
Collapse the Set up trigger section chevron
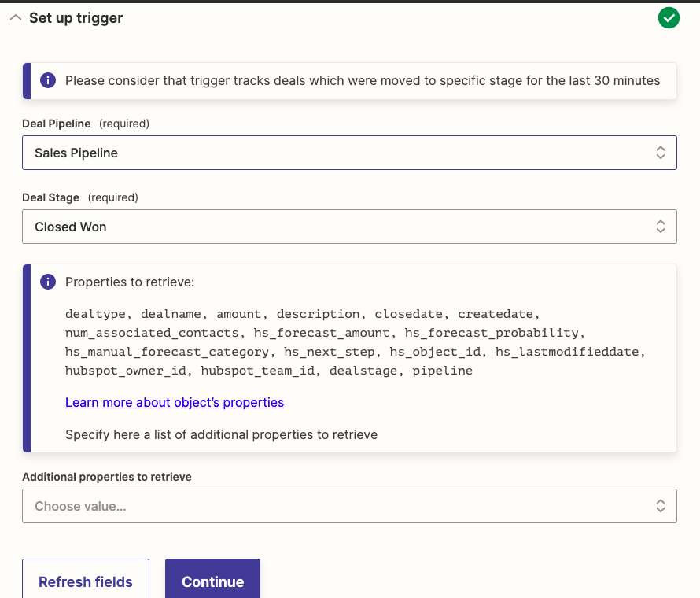pyautogui.click(x=15, y=17)
